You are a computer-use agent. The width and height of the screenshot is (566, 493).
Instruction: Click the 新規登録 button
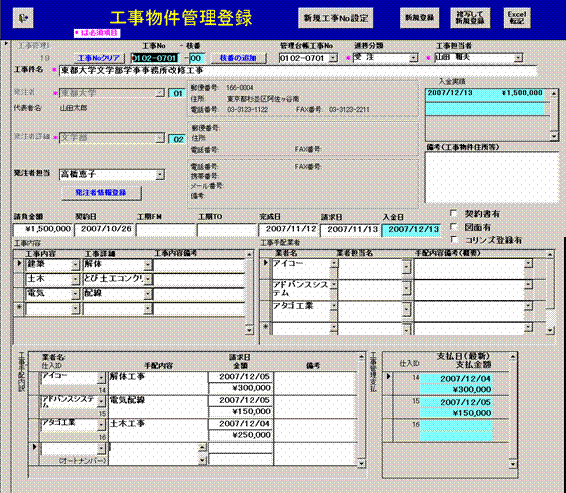419,18
